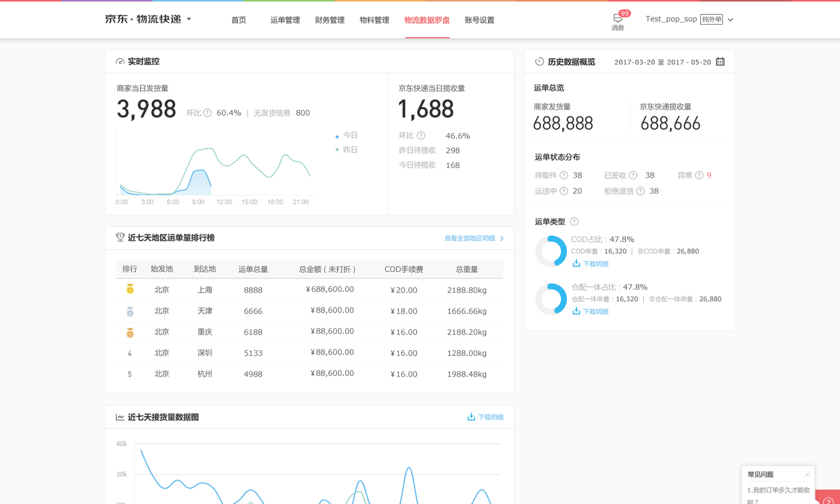
Task: Click the Test_pop_sop username
Action: click(x=671, y=19)
